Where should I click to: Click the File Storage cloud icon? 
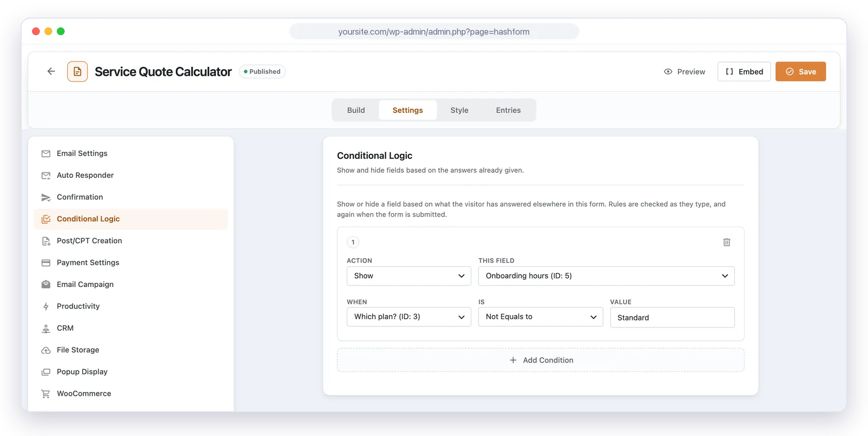[46, 350]
